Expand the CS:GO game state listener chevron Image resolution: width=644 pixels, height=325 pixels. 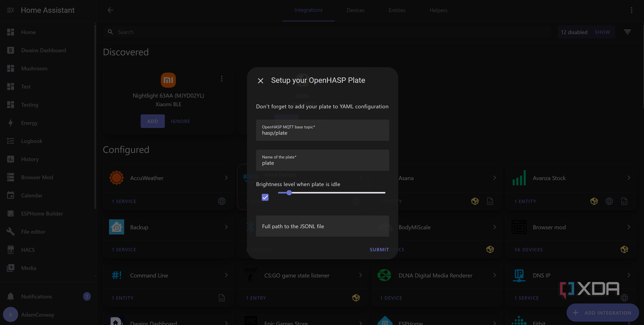coord(361,275)
